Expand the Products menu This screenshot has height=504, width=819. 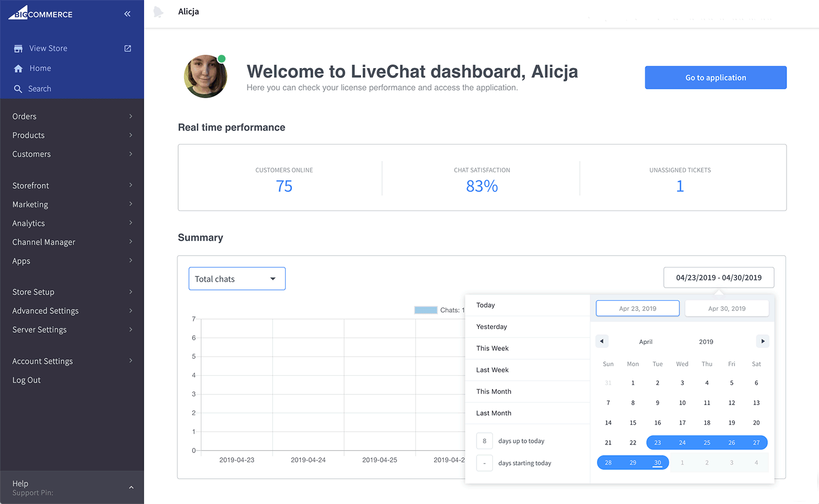click(72, 135)
